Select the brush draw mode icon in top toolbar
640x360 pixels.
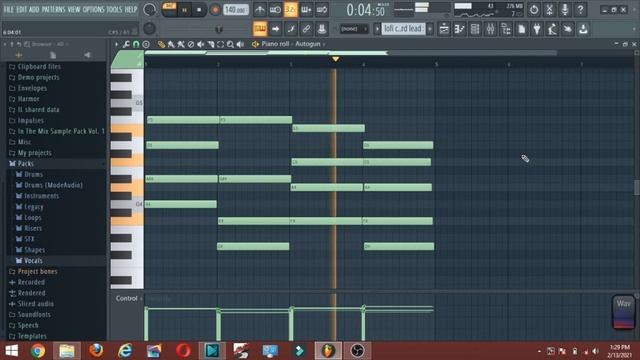tap(291, 29)
